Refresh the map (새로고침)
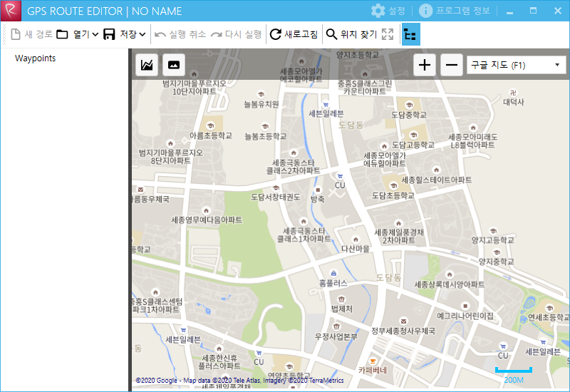This screenshot has width=570, height=392. 294,34
